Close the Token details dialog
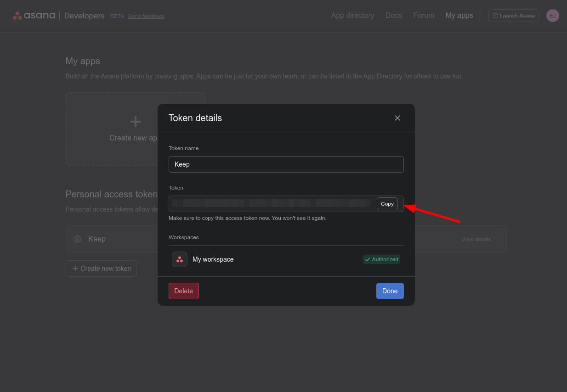 [397, 118]
